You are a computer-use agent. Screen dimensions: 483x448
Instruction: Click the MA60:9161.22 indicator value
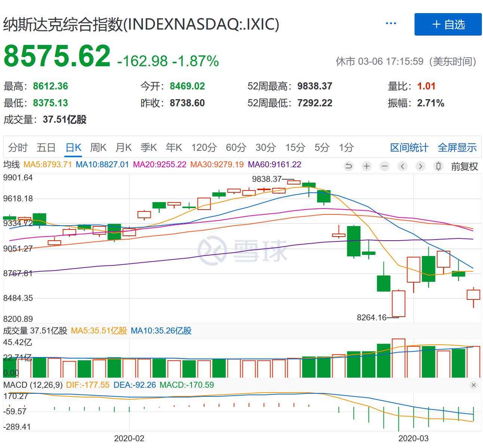(x=275, y=165)
